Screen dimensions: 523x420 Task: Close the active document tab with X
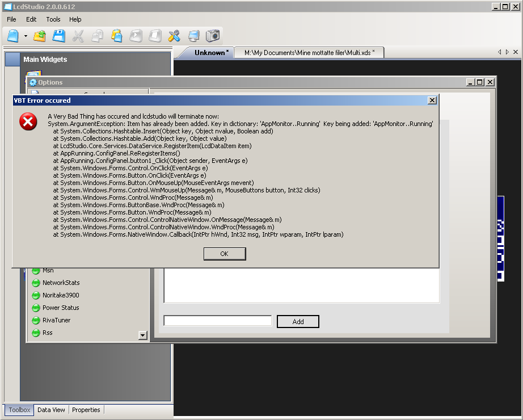(516, 52)
